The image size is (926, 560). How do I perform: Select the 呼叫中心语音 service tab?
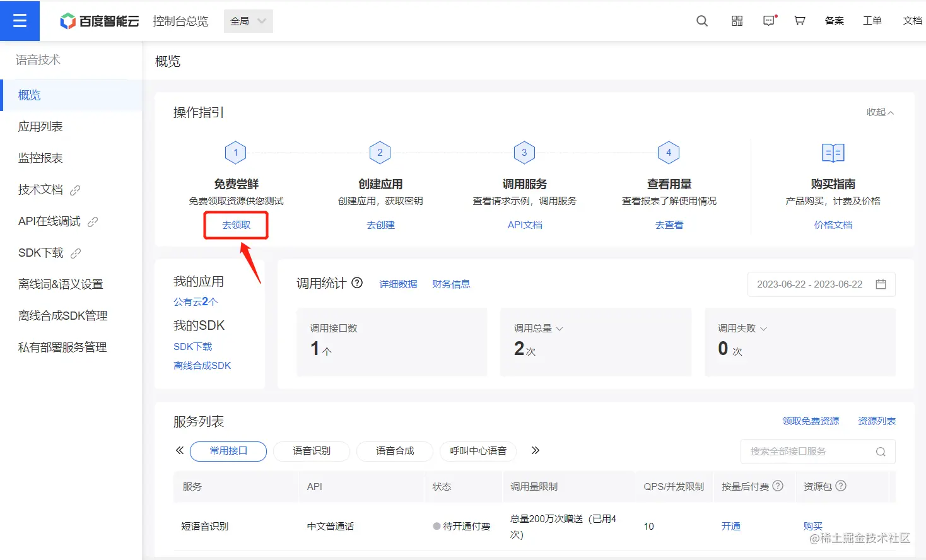pyautogui.click(x=478, y=451)
